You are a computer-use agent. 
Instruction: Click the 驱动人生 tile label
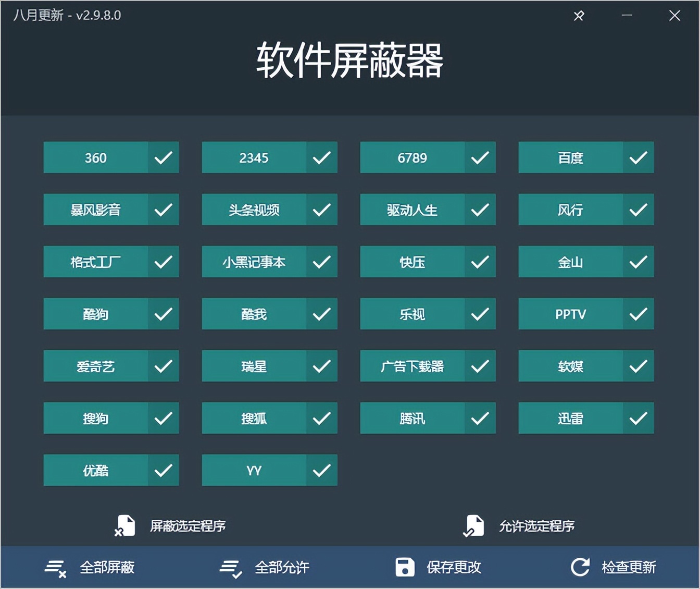point(411,210)
